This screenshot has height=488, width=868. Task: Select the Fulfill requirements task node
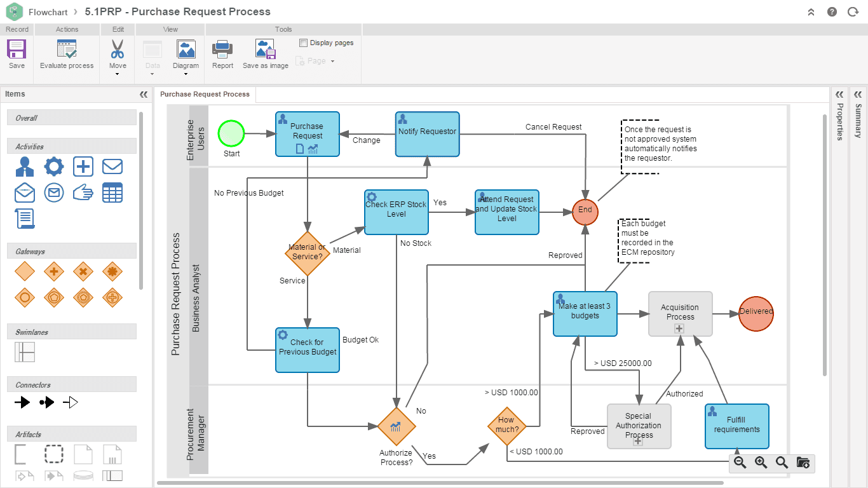click(x=737, y=427)
